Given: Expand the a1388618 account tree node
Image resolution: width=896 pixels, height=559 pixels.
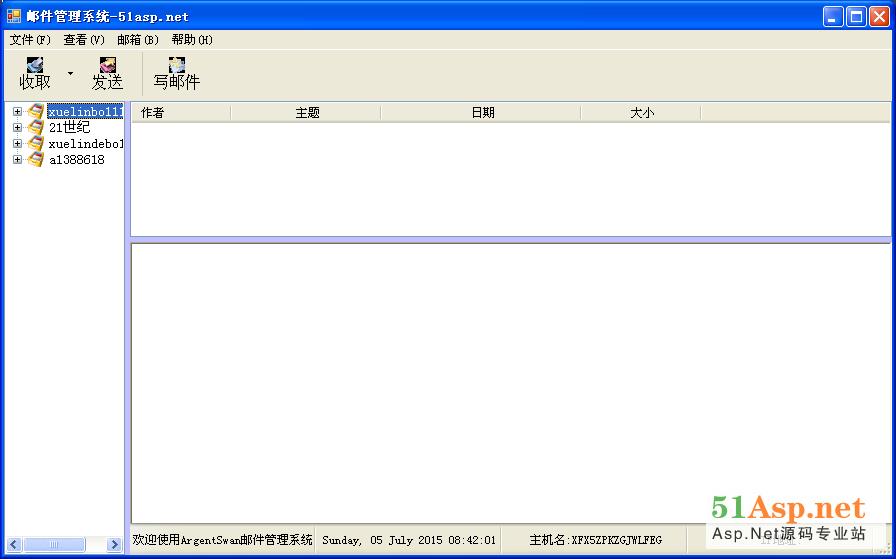Looking at the screenshot, I should point(17,160).
